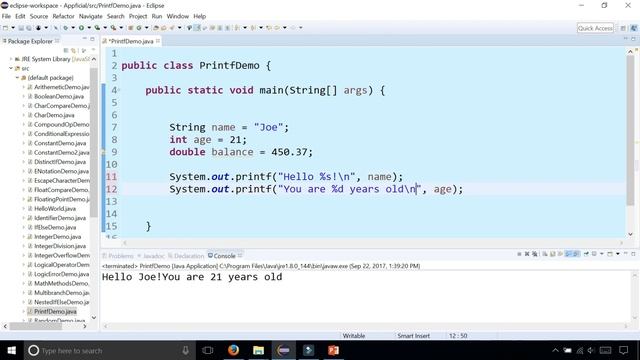Minimize the Package Explorer view

click(x=84, y=39)
